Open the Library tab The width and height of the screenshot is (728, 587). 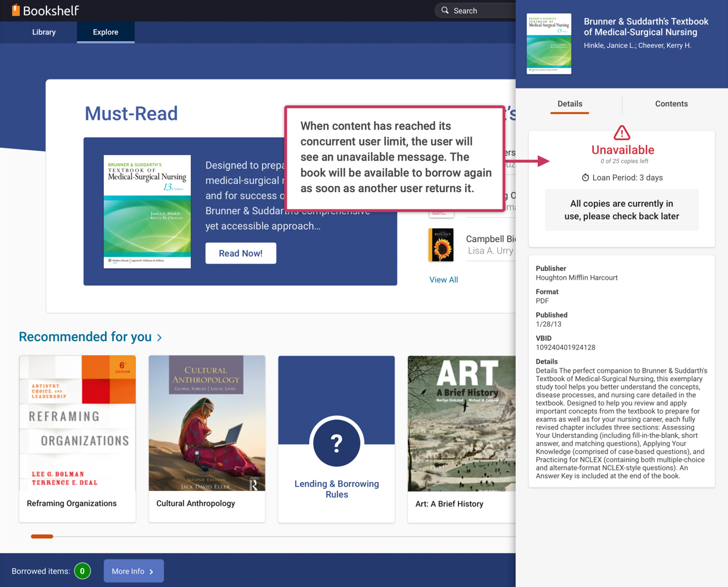click(x=44, y=32)
